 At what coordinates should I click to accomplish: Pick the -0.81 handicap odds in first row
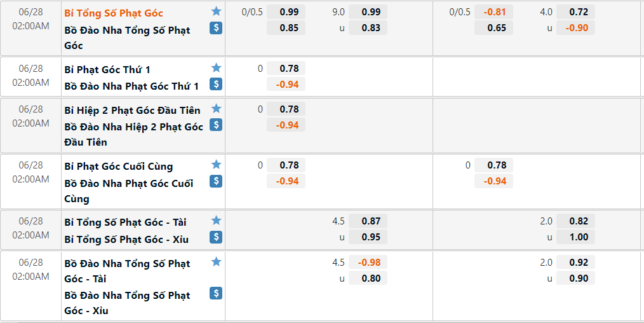pyautogui.click(x=493, y=12)
